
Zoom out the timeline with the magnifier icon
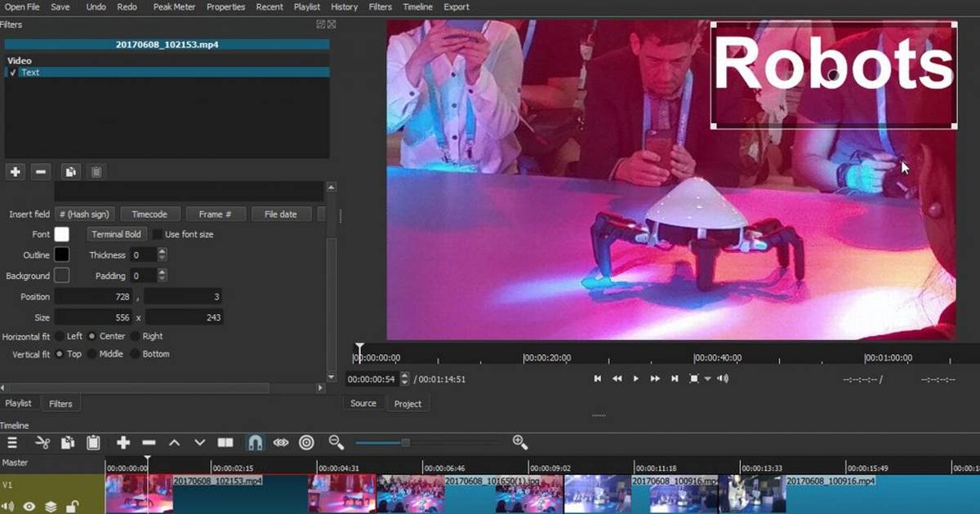point(335,443)
